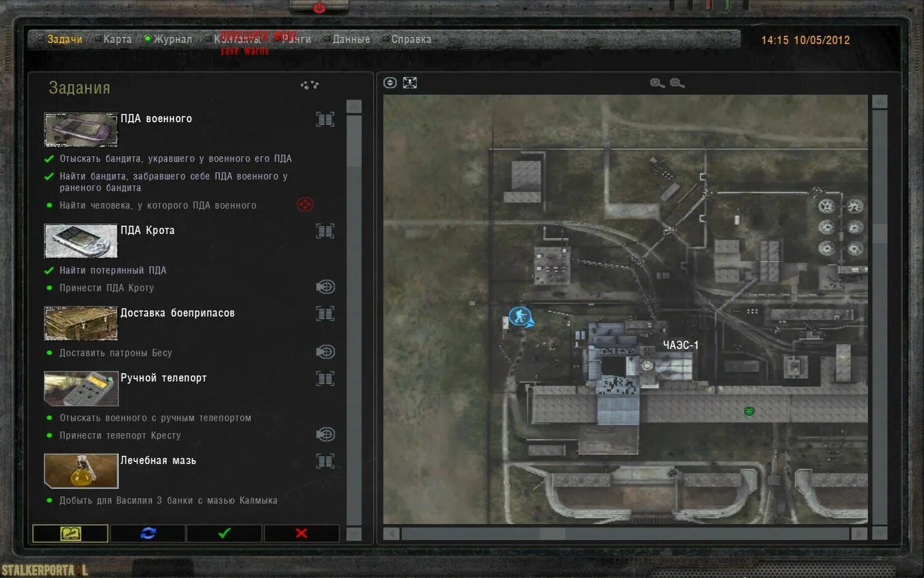The image size is (924, 578).
Task: Show failed tasks with red cross button
Action: click(301, 534)
